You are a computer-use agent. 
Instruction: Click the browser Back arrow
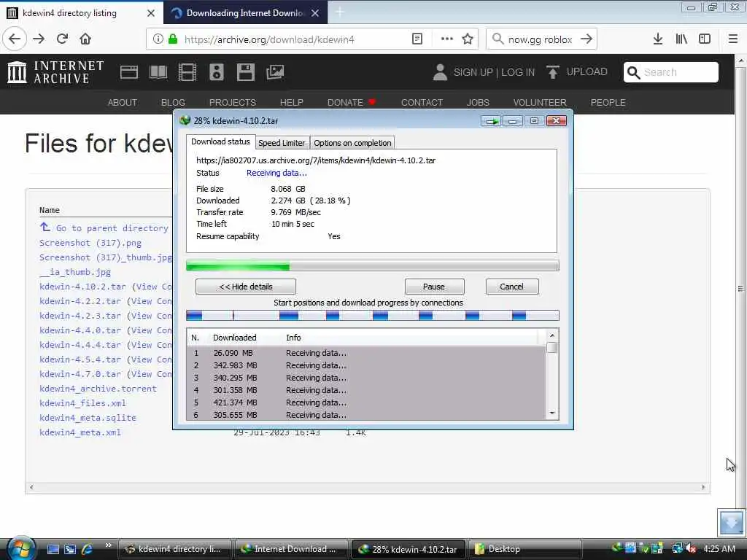[15, 39]
